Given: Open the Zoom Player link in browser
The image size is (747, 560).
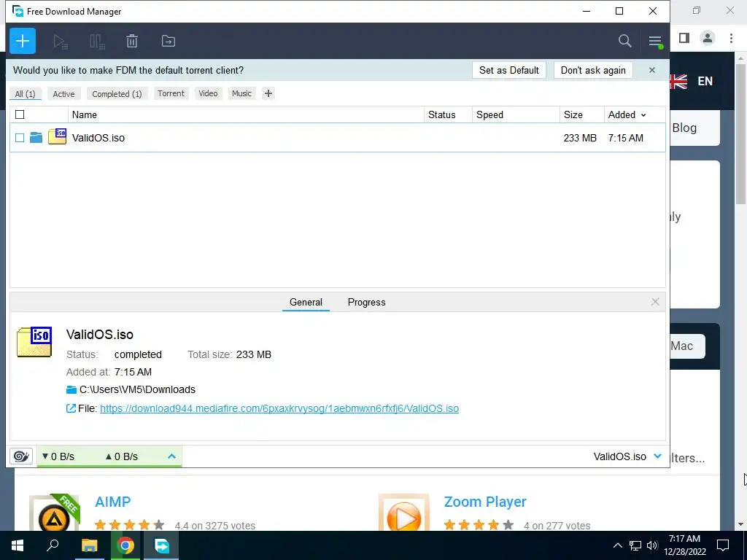Looking at the screenshot, I should (485, 502).
